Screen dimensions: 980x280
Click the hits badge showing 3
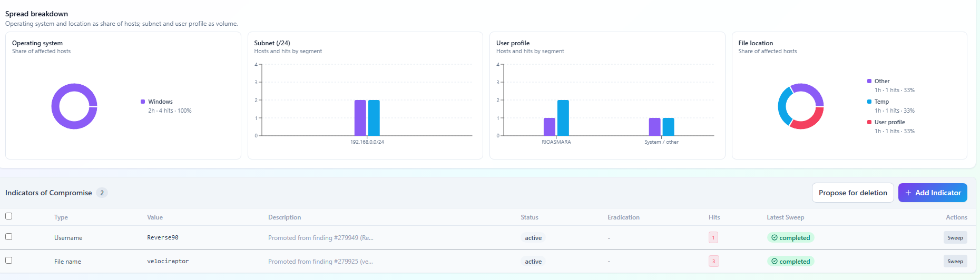click(713, 262)
